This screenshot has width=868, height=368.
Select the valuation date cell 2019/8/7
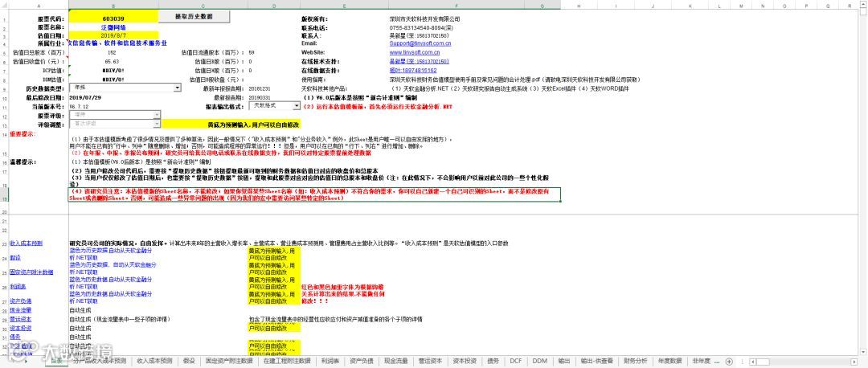coord(113,35)
